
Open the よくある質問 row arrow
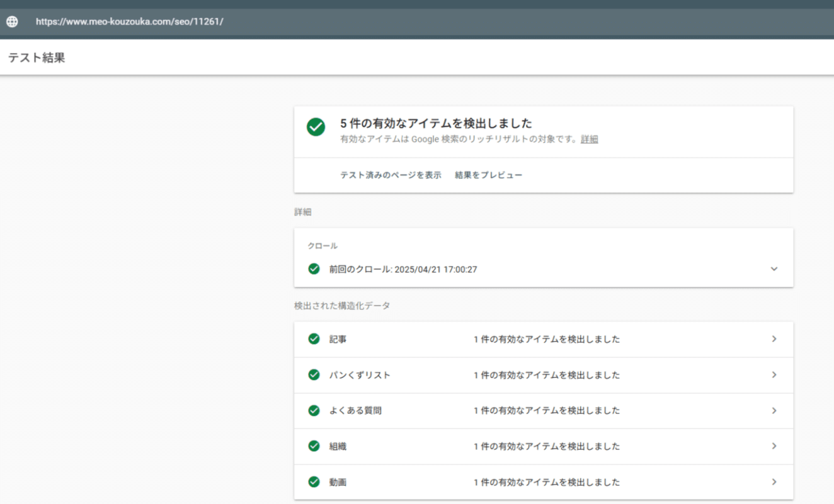click(x=774, y=411)
